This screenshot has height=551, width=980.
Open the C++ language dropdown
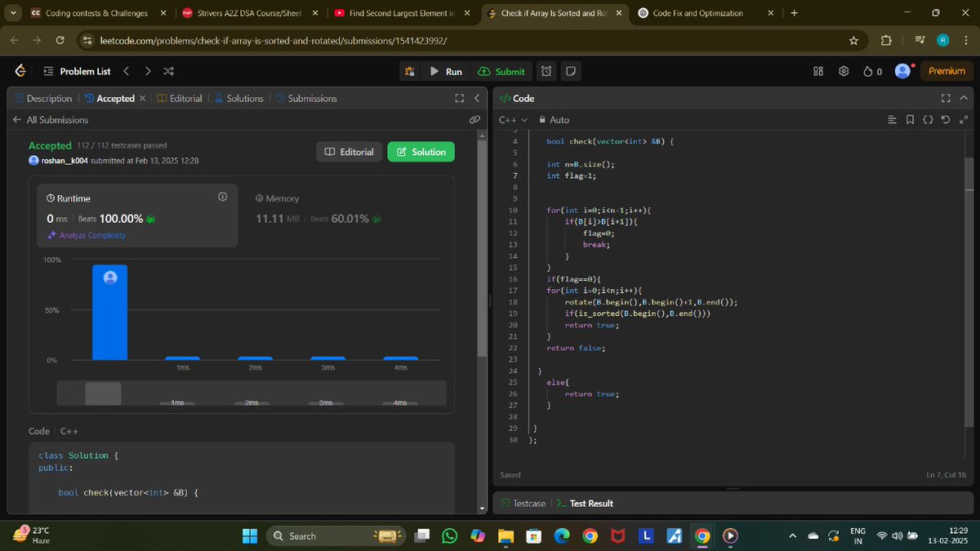(x=511, y=119)
